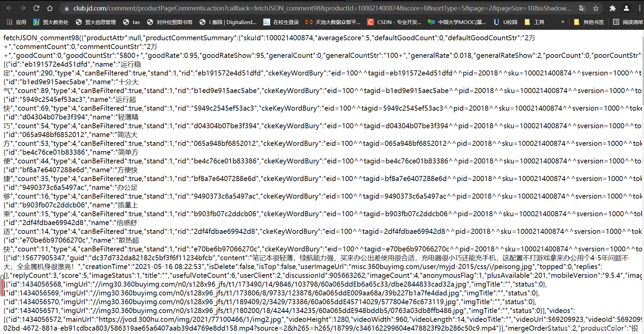644x334 pixels.
Task: Open the browser home page
Action: pyautogui.click(x=50, y=8)
